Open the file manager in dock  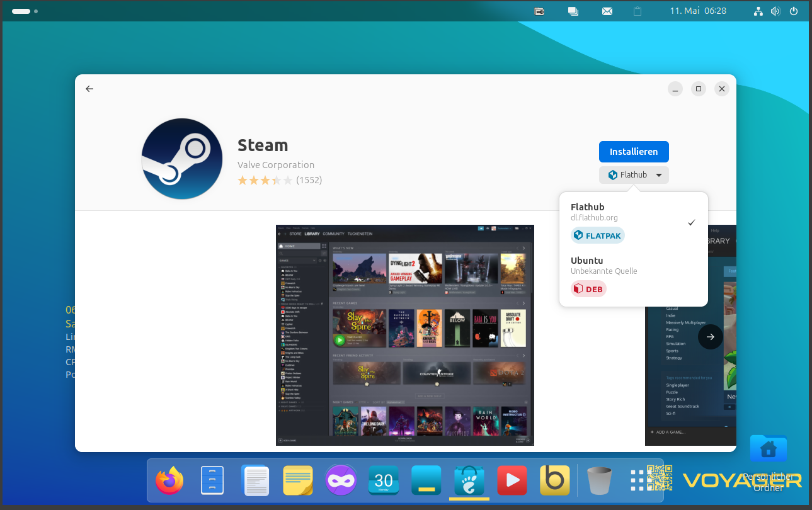[x=212, y=481]
